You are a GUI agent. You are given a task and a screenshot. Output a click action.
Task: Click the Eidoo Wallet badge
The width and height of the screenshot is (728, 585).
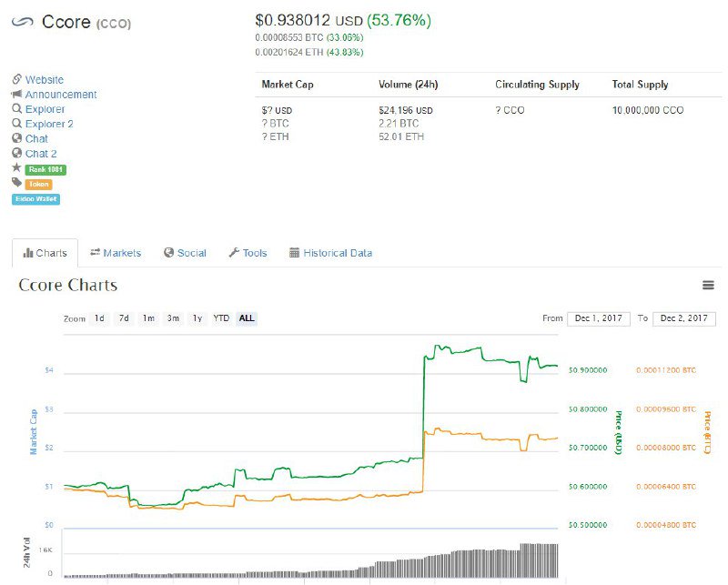click(36, 198)
